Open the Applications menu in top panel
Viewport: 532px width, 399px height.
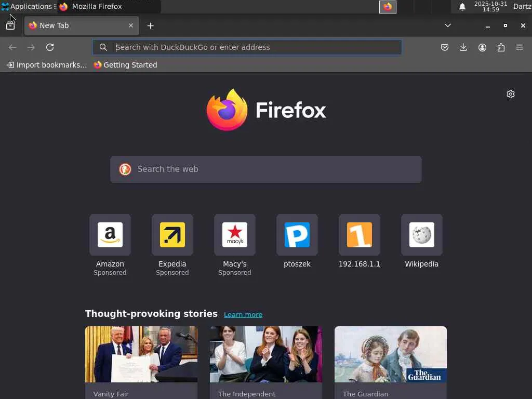pos(28,6)
